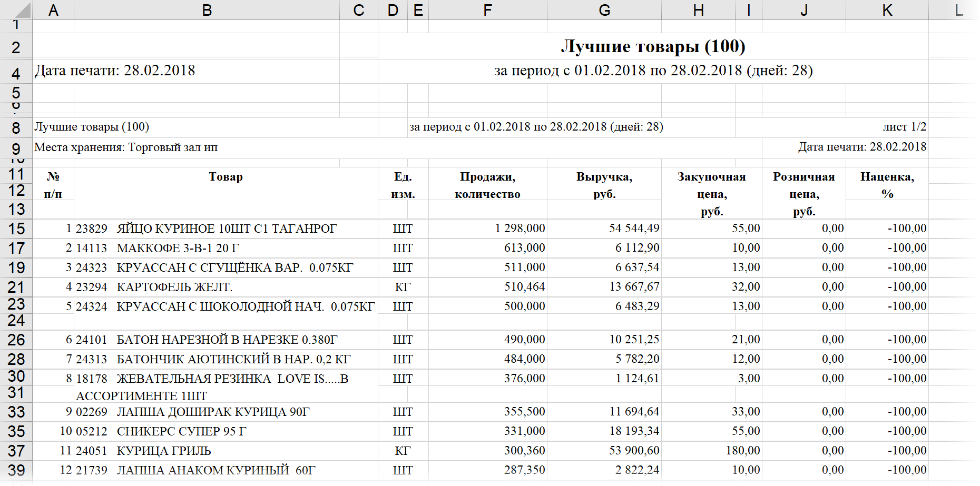980x486 pixels.
Task: Click purchase price cell '32,00'
Action: pos(712,287)
